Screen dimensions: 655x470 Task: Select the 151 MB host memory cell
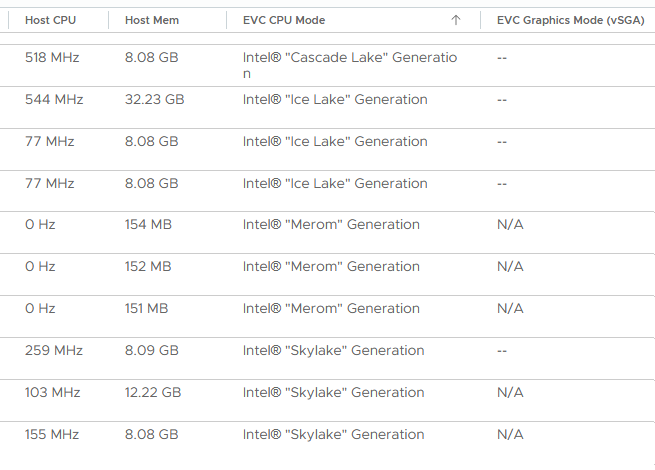pyautogui.click(x=147, y=309)
